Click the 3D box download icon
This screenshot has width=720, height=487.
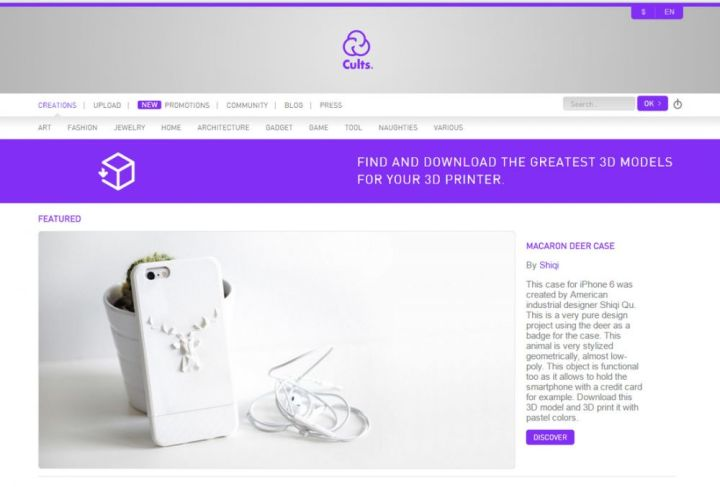(117, 171)
